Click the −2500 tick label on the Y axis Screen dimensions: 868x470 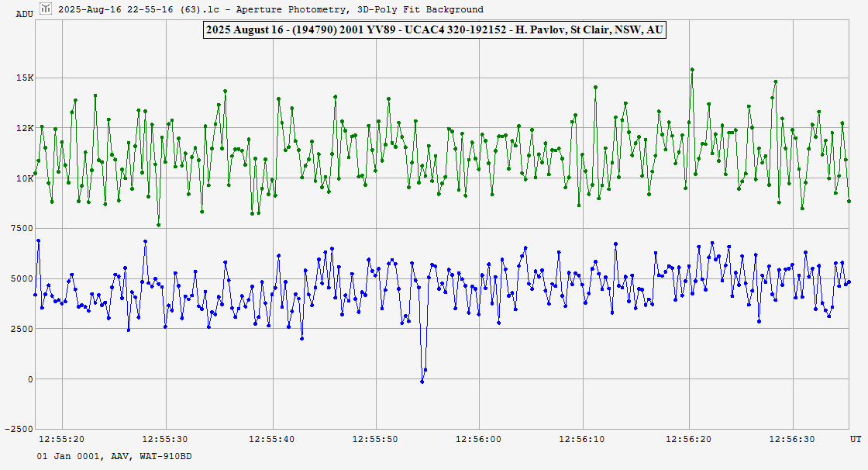tap(19, 429)
